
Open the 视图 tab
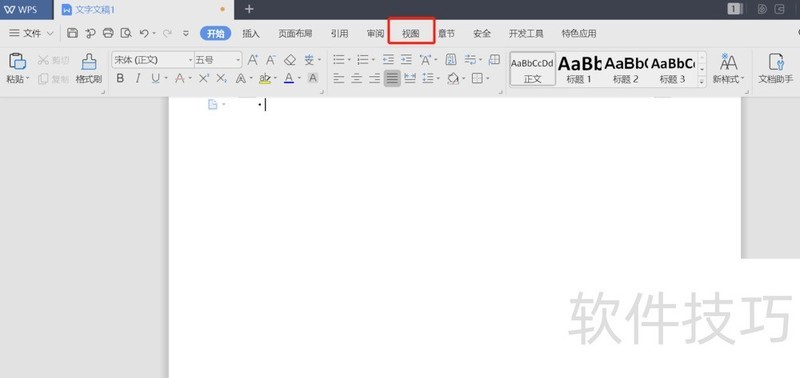coord(411,34)
